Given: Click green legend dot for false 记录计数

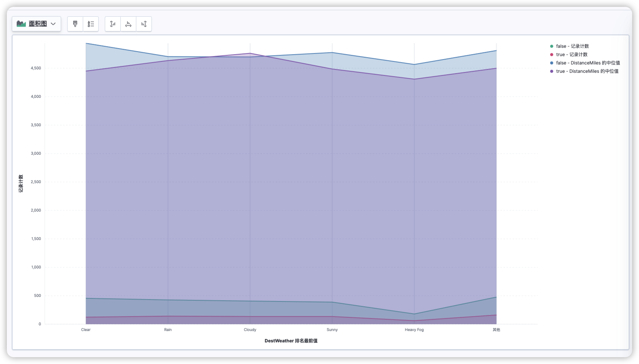Looking at the screenshot, I should (x=551, y=46).
